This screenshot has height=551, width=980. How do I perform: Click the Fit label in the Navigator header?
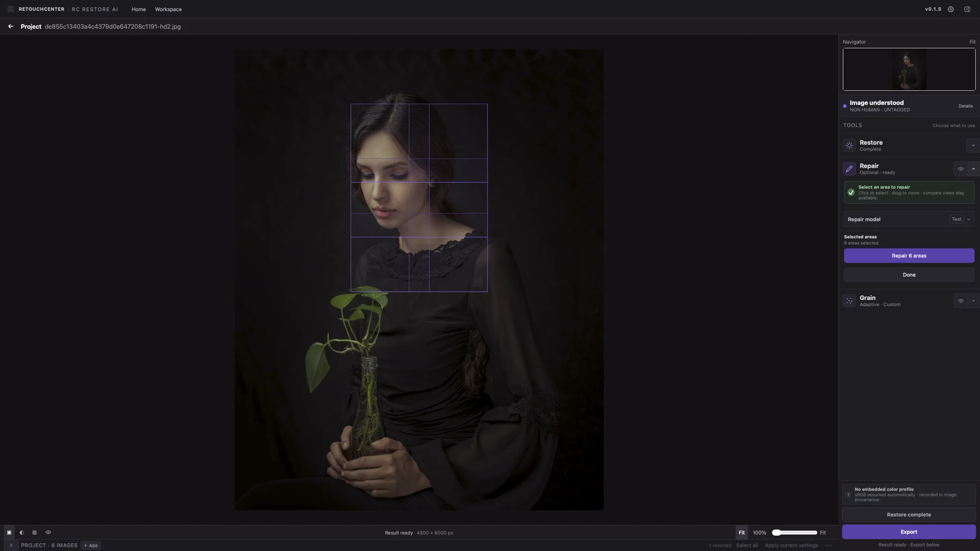click(972, 42)
